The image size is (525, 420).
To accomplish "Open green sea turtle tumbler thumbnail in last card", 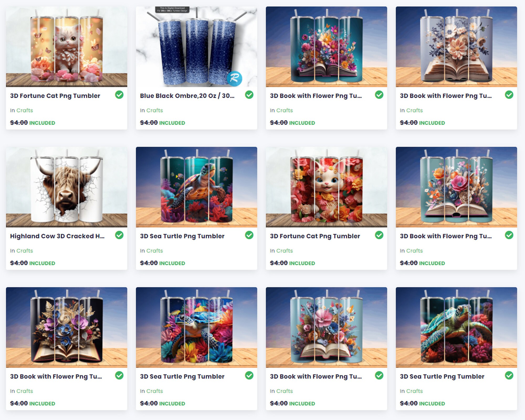I will [x=456, y=327].
